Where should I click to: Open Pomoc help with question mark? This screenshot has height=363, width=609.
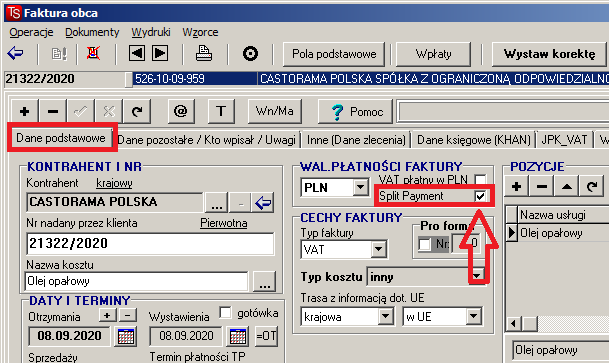pos(355,112)
